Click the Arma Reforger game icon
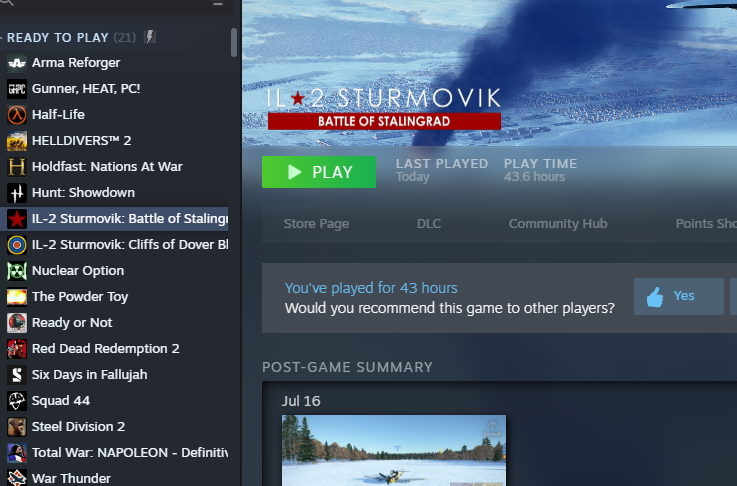Screen dimensions: 737x486 click(17, 63)
